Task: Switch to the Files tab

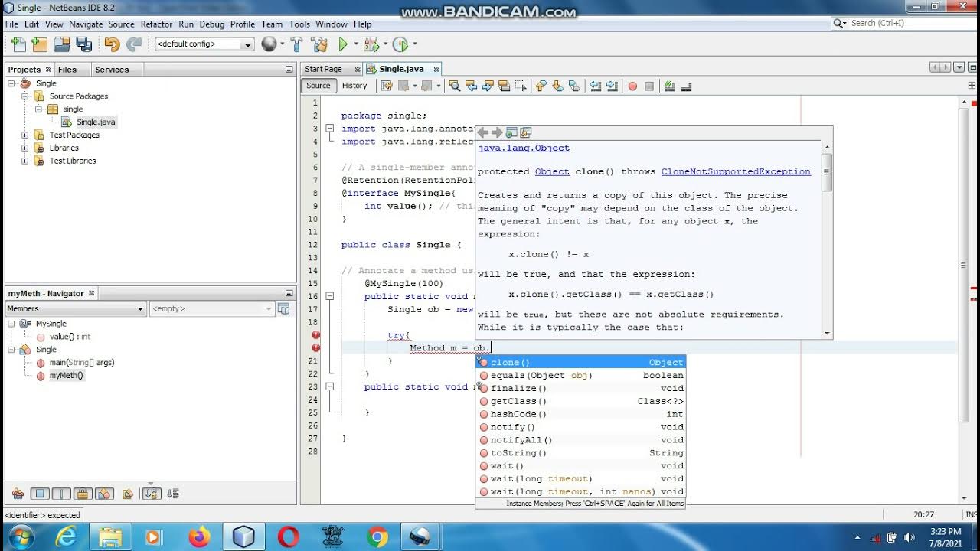Action: coord(67,70)
